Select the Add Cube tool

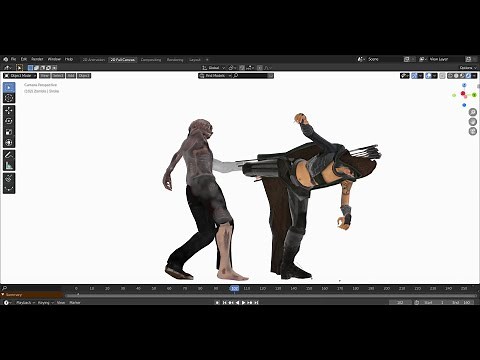(x=9, y=178)
